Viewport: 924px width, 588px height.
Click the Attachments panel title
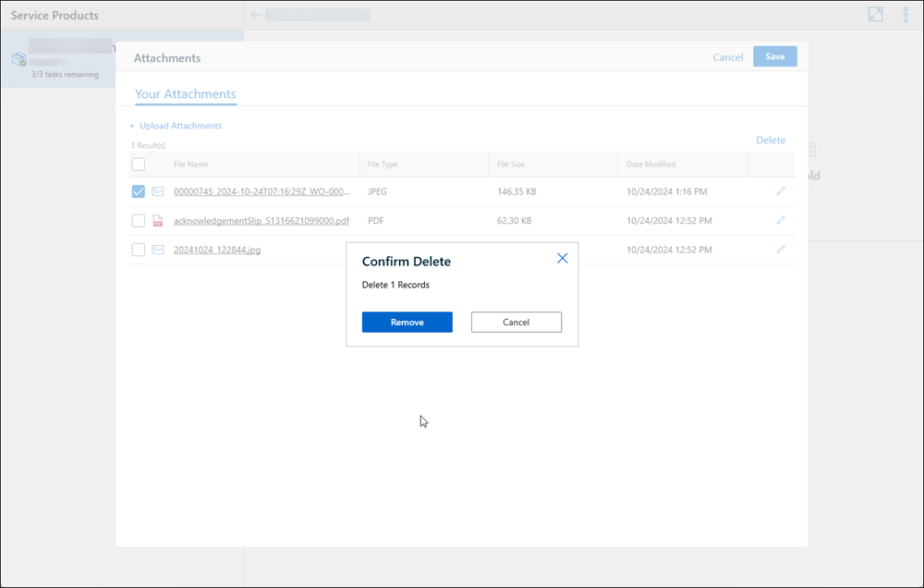pyautogui.click(x=166, y=58)
